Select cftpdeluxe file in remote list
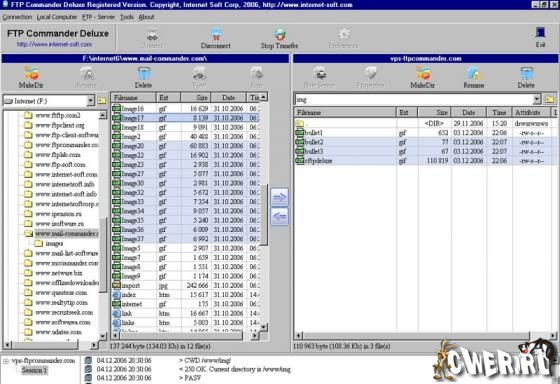Viewport: 560px width, 384px height. click(x=425, y=161)
